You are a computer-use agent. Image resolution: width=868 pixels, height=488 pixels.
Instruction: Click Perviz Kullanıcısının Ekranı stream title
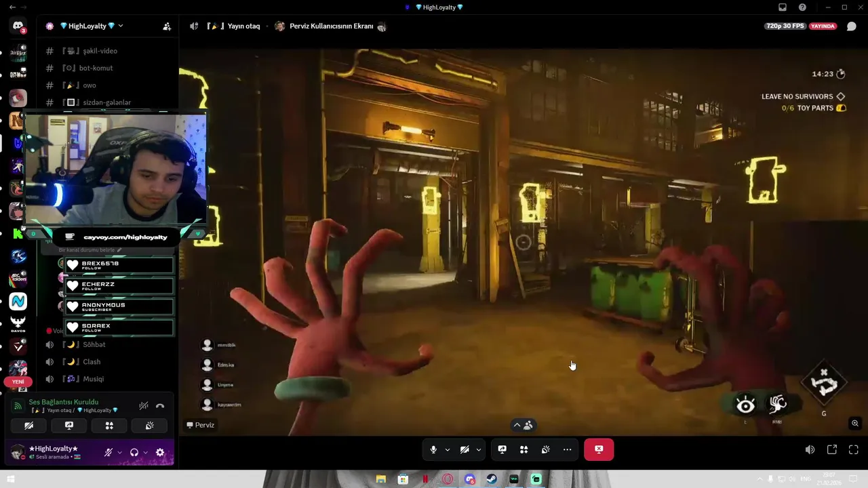pyautogui.click(x=331, y=26)
